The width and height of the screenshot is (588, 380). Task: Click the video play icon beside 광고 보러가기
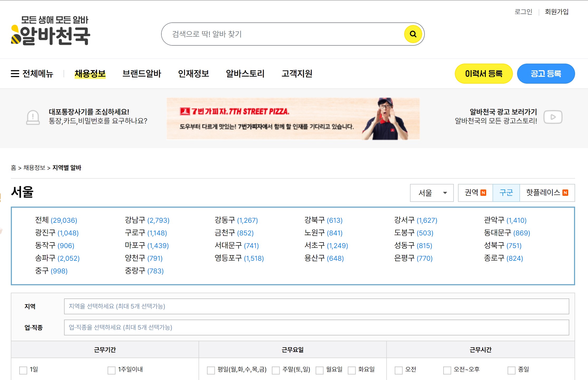[x=553, y=117]
